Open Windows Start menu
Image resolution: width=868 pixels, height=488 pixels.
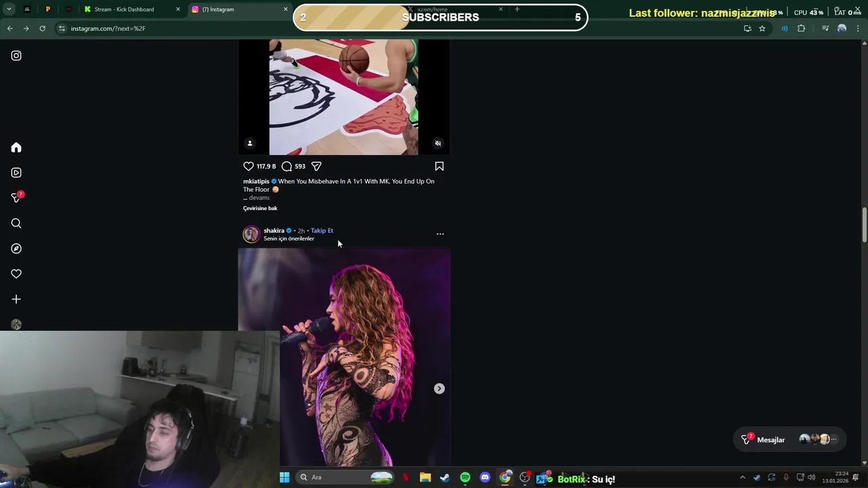click(285, 477)
